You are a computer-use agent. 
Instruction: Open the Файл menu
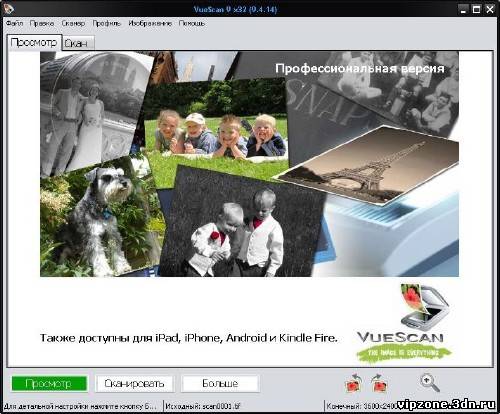pos(14,23)
